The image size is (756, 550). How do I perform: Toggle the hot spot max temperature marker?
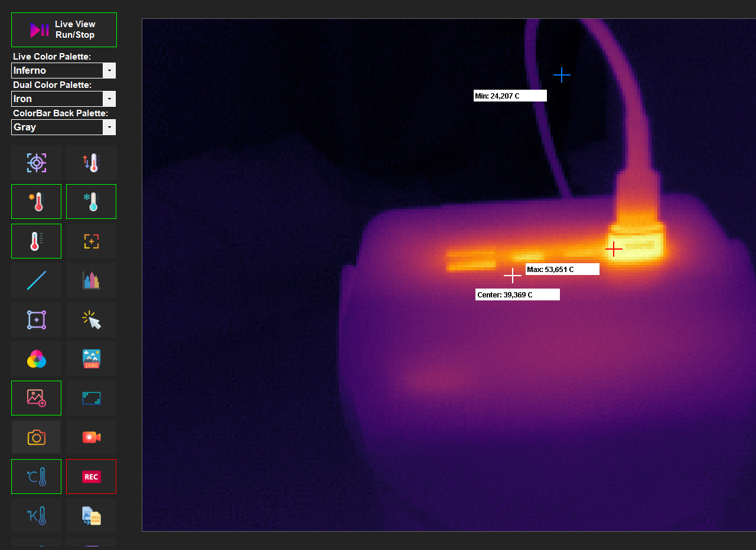[x=37, y=202]
